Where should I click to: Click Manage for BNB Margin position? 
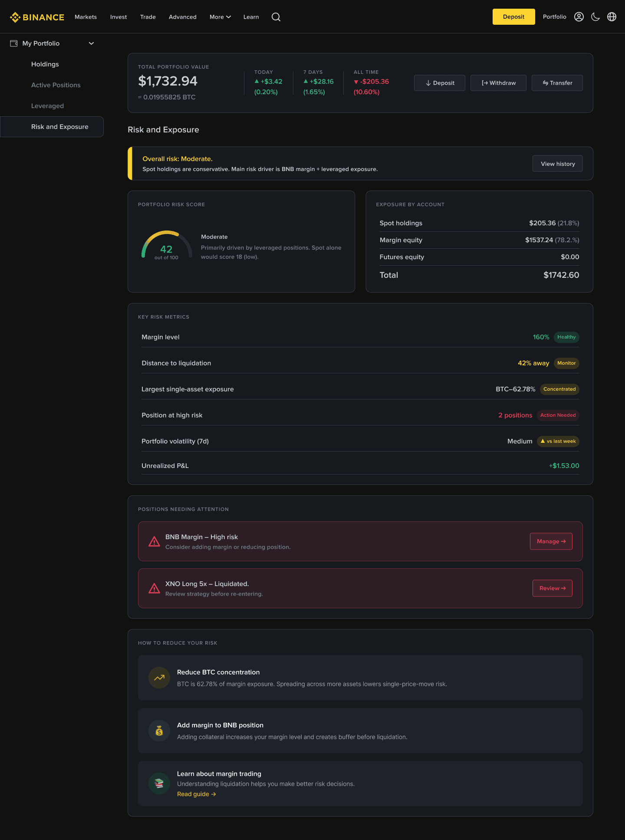coord(551,541)
